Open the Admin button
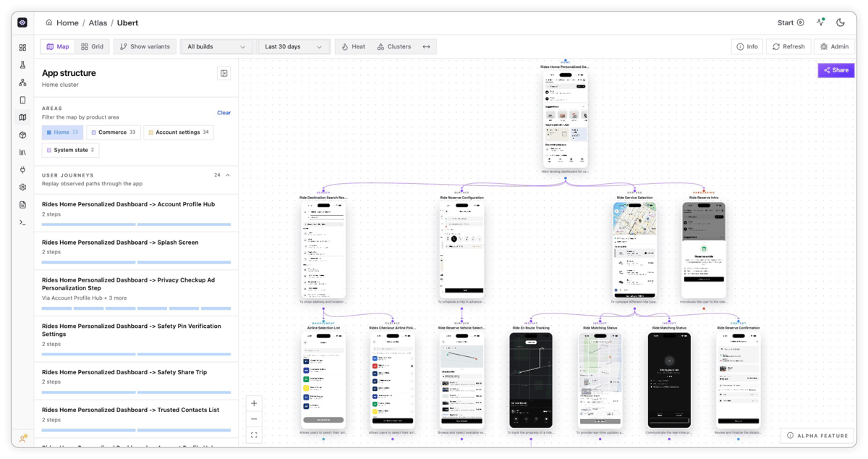Image resolution: width=868 pixels, height=459 pixels. click(834, 46)
